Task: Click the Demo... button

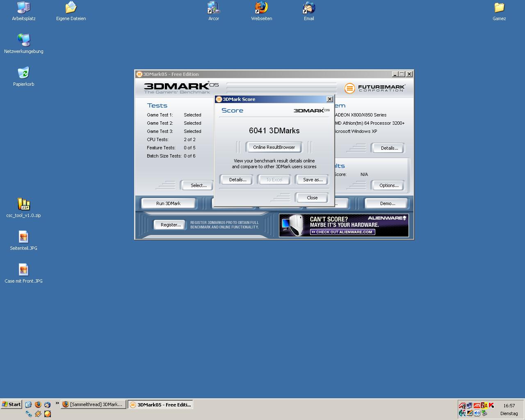Action: point(387,203)
